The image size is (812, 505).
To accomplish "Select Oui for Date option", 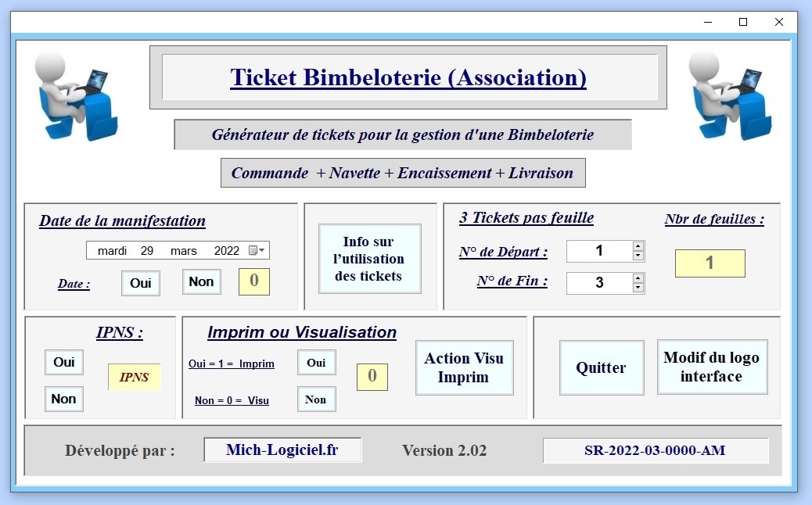I will (141, 283).
